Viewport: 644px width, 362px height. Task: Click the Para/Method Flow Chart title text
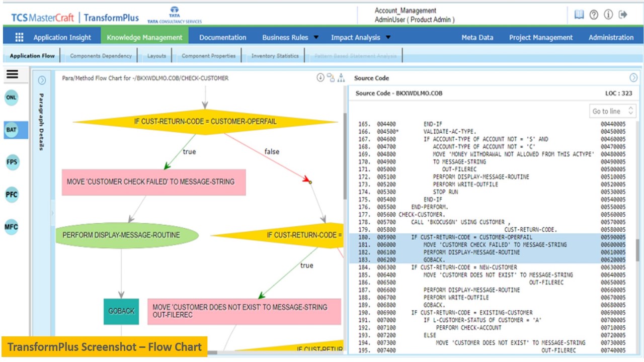coord(145,78)
